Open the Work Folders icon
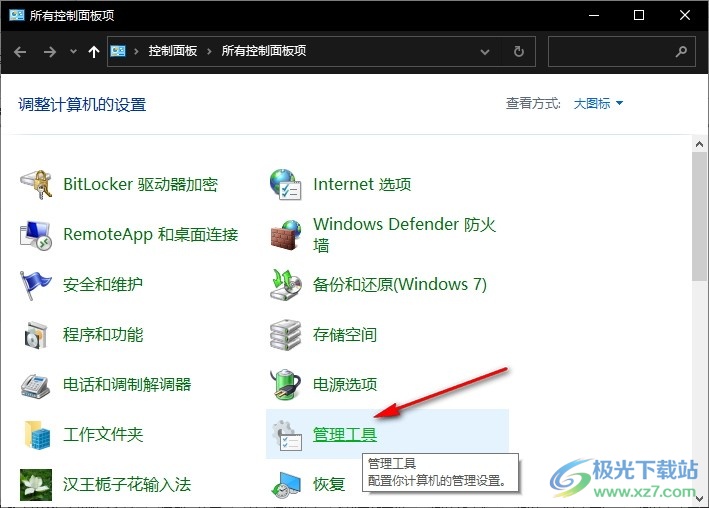 point(37,435)
